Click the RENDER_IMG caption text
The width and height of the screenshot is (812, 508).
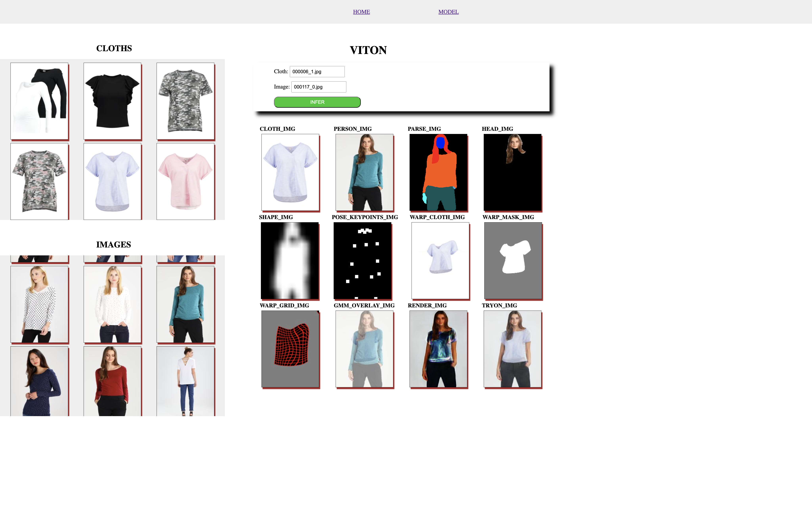click(427, 305)
